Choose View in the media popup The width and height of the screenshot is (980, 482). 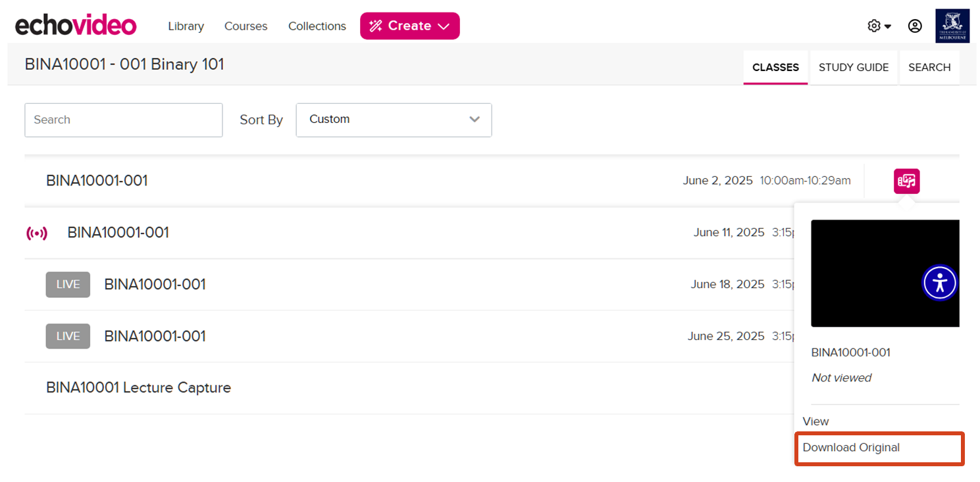click(x=815, y=422)
